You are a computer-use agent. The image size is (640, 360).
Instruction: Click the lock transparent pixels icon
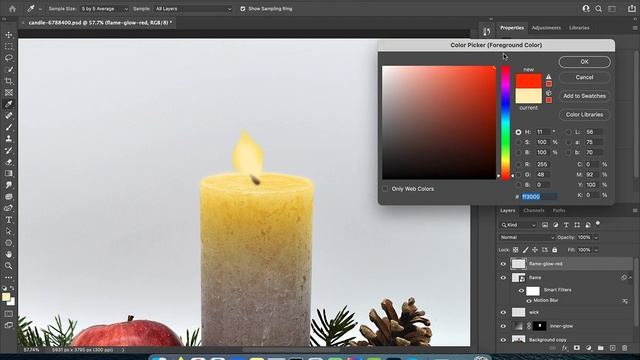(x=516, y=250)
